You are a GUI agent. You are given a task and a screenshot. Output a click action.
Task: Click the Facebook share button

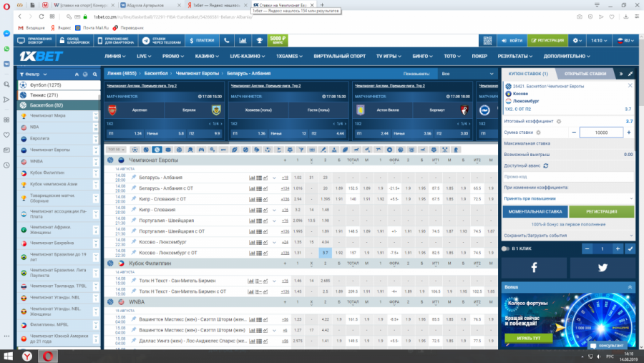click(534, 267)
